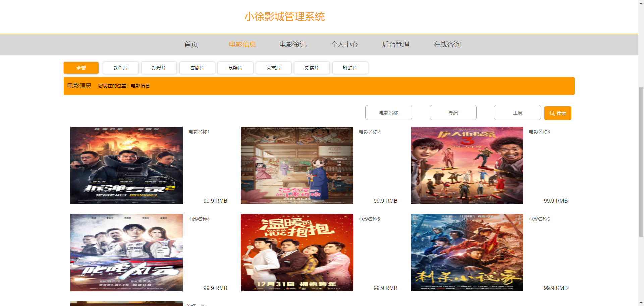Click 99.9 RMB price of 电影名称6
Viewport: 644px width, 306px height.
click(556, 288)
